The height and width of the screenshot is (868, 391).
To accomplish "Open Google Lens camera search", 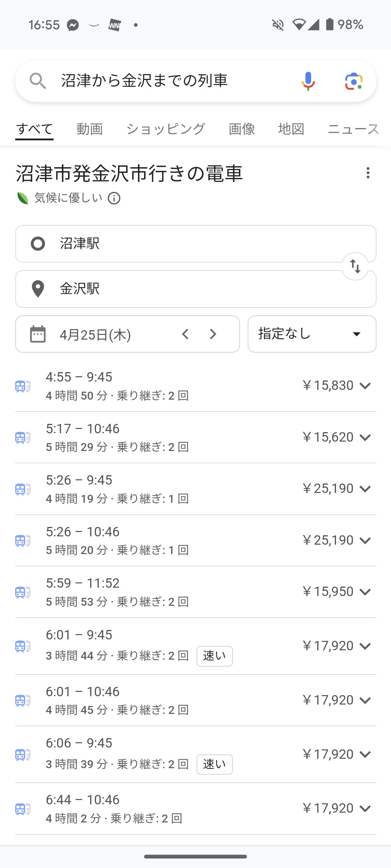I will (354, 81).
